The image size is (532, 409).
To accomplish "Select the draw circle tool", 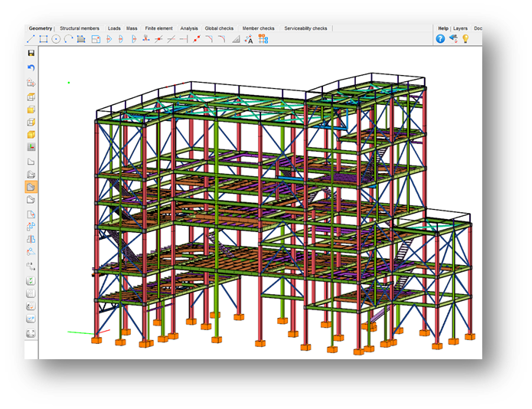I will click(56, 39).
